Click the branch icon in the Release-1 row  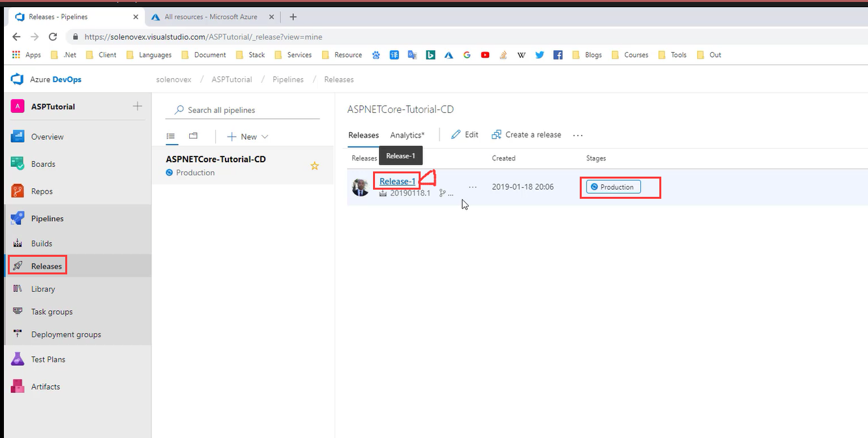click(x=443, y=193)
